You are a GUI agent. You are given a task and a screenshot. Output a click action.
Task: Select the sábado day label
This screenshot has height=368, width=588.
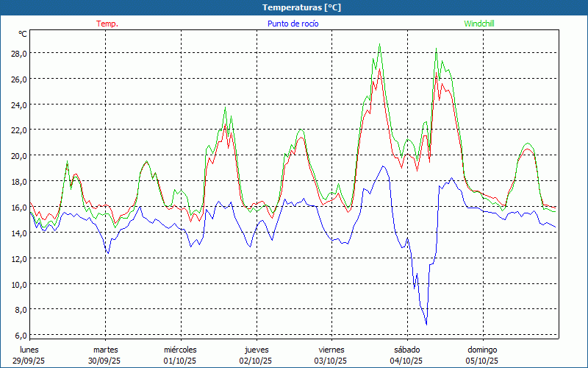[x=406, y=350]
